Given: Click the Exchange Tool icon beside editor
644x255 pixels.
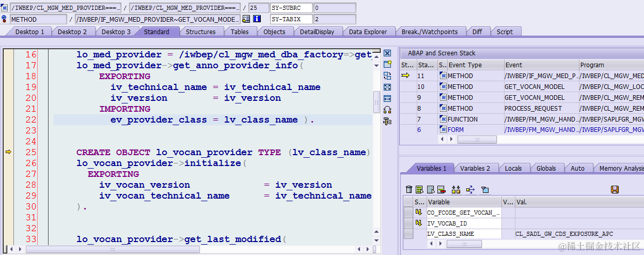Looking at the screenshot, I should point(387,76).
